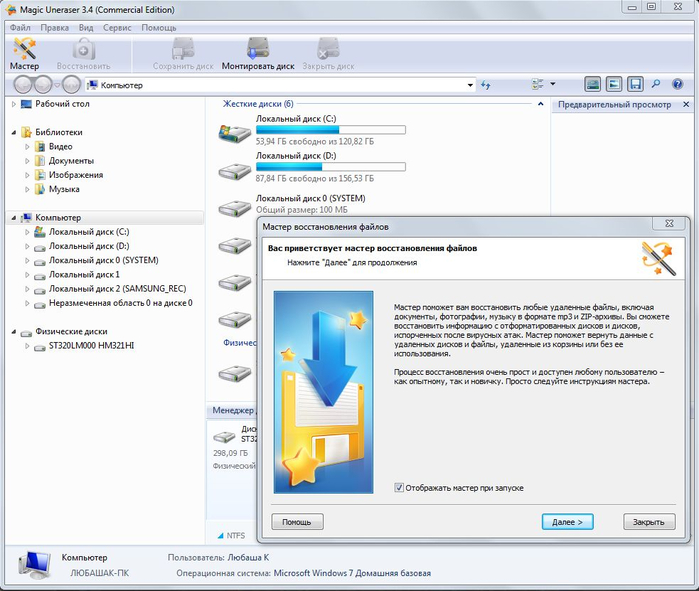The height and width of the screenshot is (591, 699).
Task: Open the Компьютер address bar dropdown
Action: pyautogui.click(x=470, y=85)
